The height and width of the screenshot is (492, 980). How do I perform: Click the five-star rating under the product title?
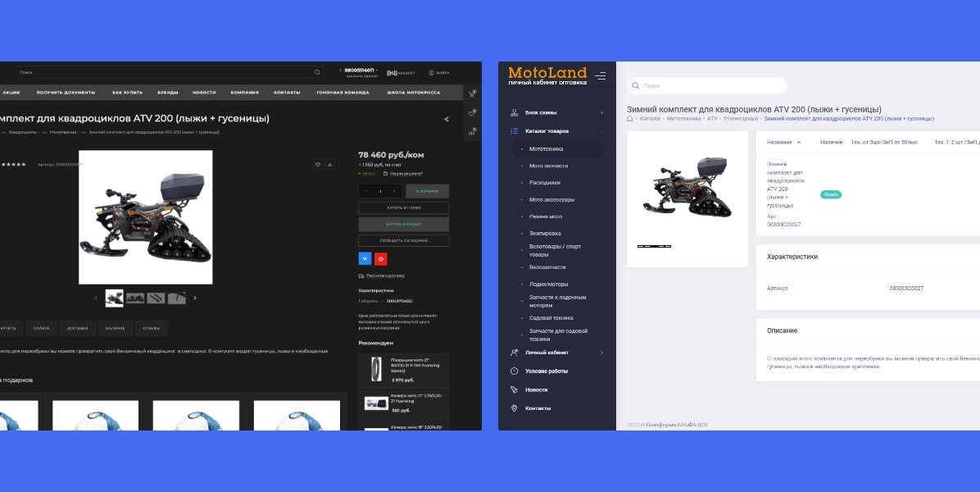tap(14, 165)
